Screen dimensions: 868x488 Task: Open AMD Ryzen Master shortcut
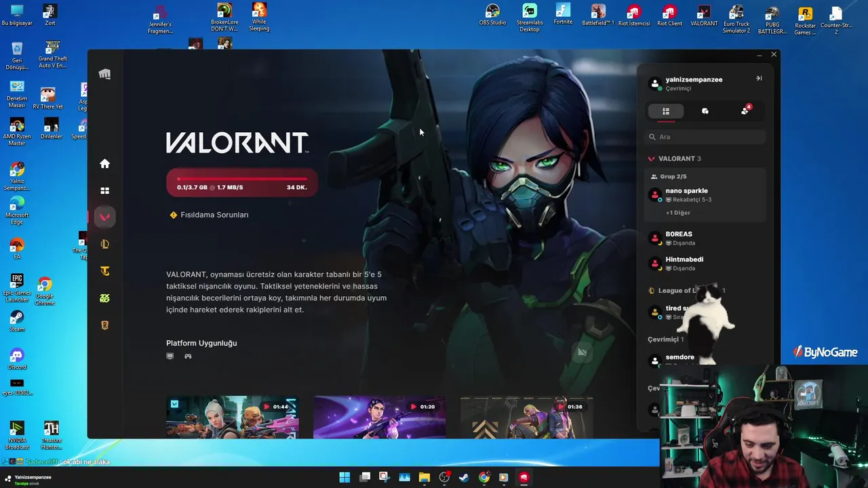click(17, 131)
